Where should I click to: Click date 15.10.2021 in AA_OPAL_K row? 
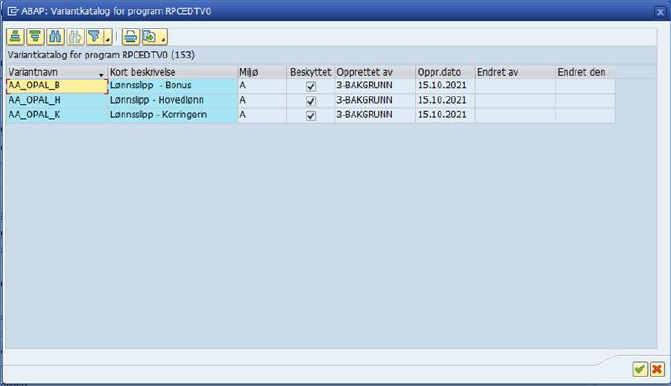click(445, 115)
